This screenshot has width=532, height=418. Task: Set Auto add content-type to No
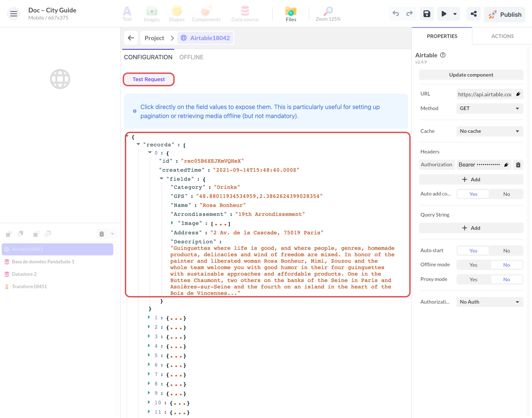click(x=506, y=194)
